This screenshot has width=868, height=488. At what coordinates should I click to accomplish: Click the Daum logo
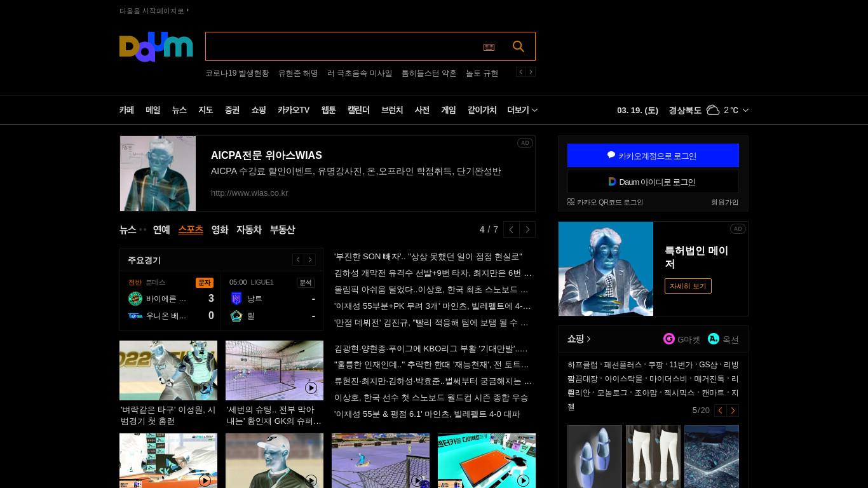click(x=156, y=46)
